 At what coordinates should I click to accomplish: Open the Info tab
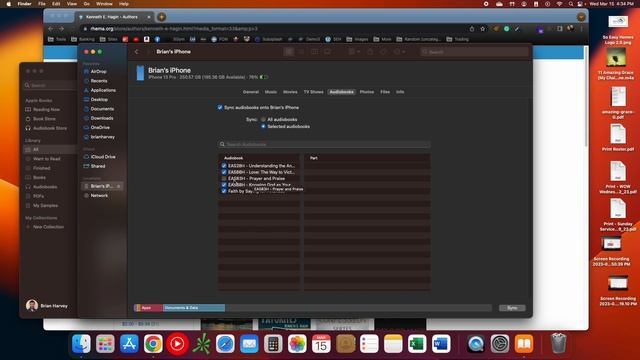click(400, 92)
